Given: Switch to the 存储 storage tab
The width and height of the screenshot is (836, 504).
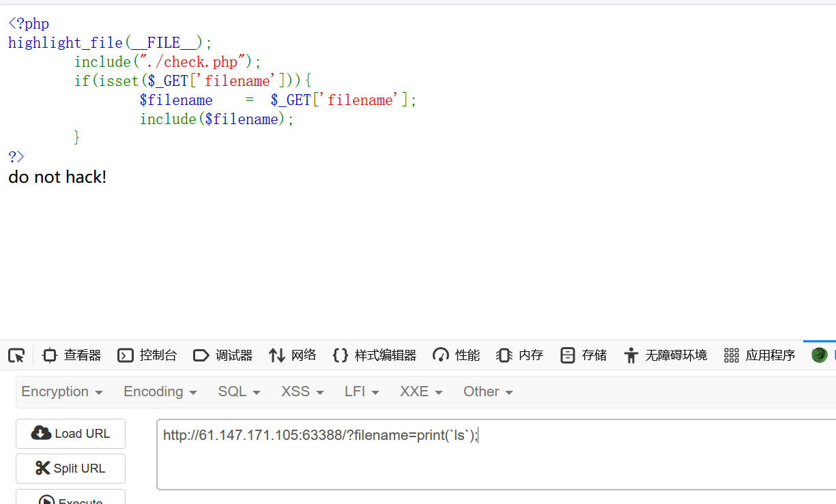Looking at the screenshot, I should [x=583, y=355].
